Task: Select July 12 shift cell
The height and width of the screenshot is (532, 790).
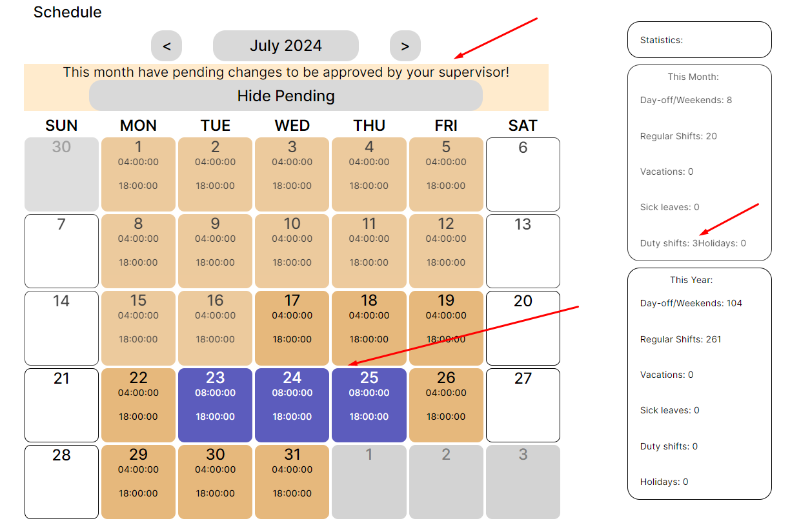Action: pyautogui.click(x=446, y=251)
